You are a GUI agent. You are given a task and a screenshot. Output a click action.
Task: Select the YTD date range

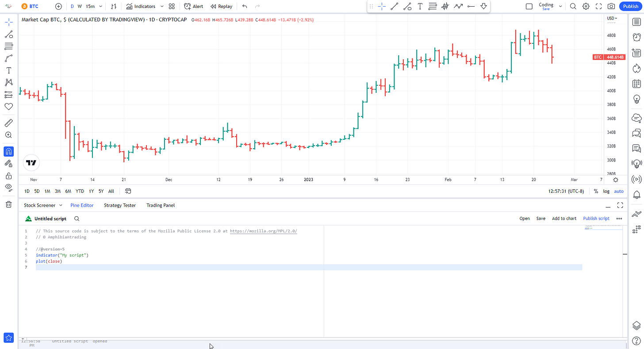[80, 191]
